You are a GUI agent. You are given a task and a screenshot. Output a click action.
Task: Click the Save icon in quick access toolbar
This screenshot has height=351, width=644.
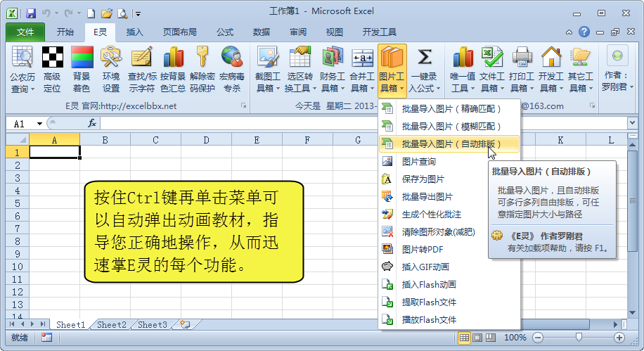[x=31, y=13]
